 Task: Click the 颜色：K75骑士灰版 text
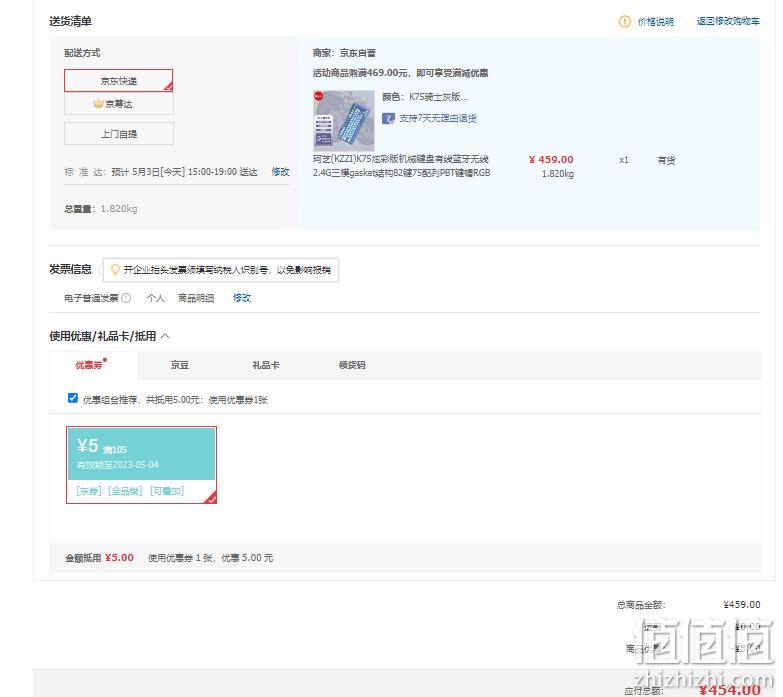[424, 97]
